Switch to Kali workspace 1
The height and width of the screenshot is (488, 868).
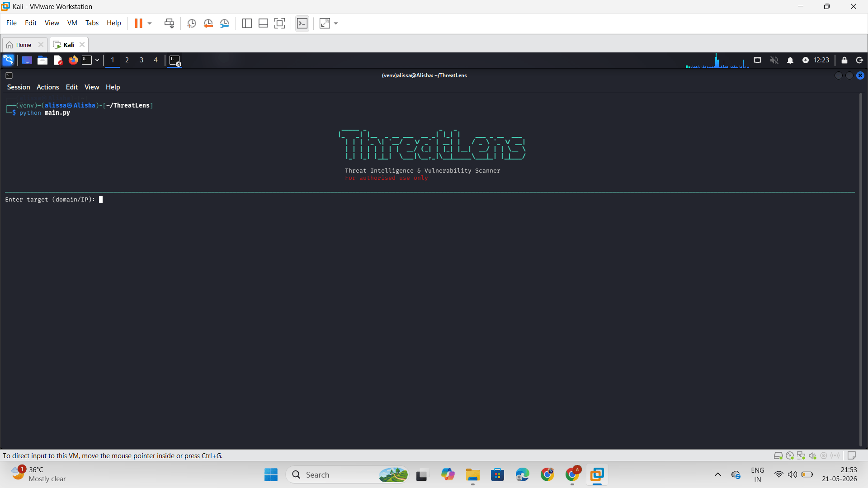pos(113,60)
